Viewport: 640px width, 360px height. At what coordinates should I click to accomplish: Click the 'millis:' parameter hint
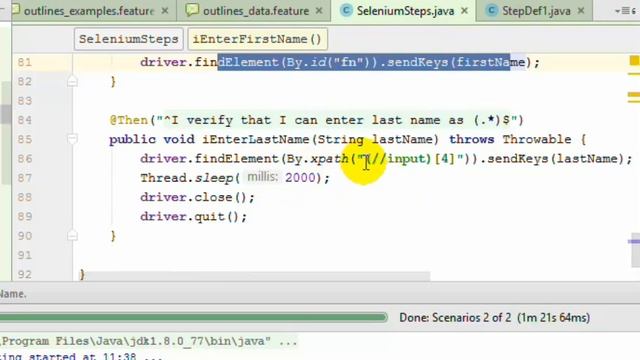(x=262, y=177)
